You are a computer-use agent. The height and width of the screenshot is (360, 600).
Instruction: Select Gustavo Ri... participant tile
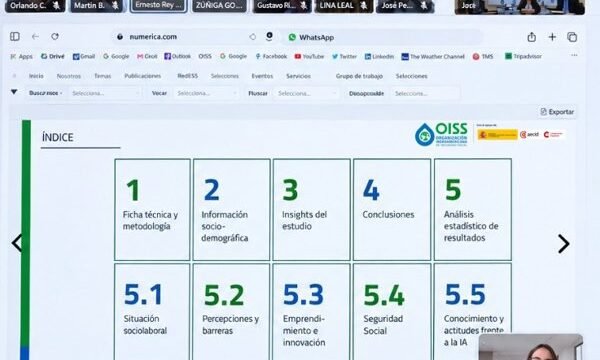click(282, 6)
